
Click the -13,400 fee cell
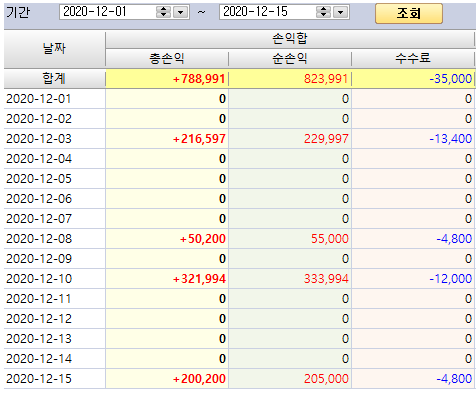(x=413, y=139)
